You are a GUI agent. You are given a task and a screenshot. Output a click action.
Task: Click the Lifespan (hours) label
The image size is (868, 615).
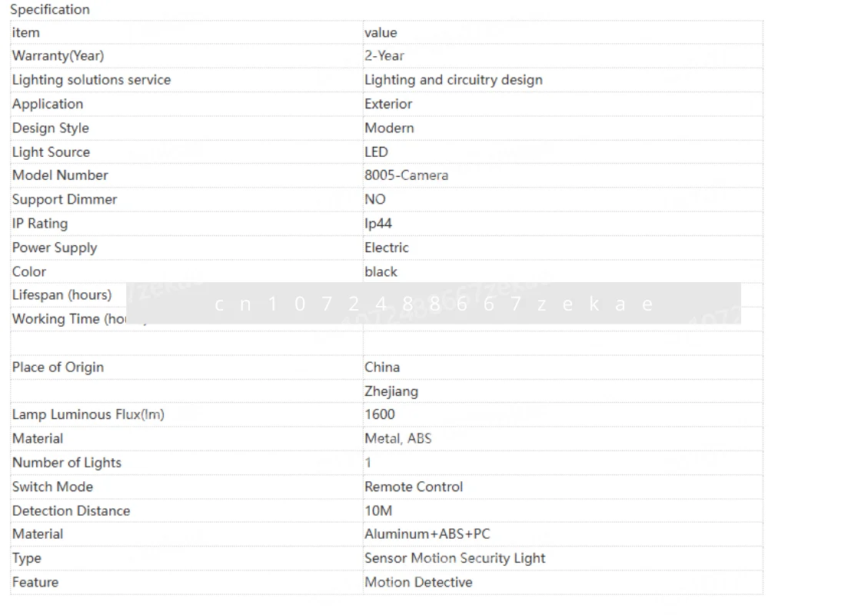pos(62,295)
